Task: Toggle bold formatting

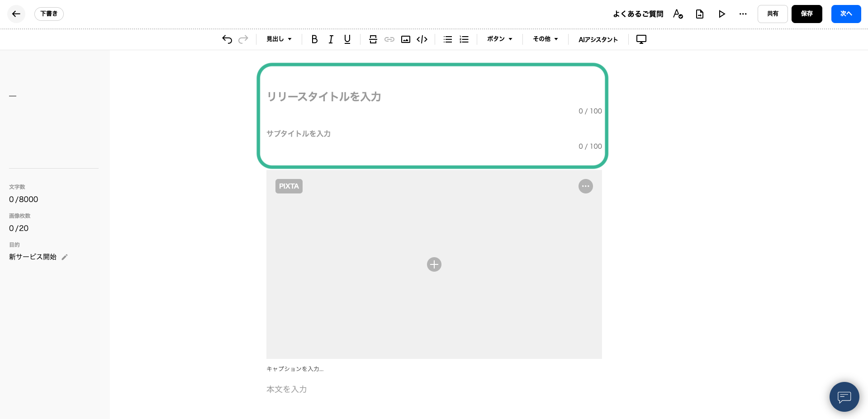Action: 314,39
